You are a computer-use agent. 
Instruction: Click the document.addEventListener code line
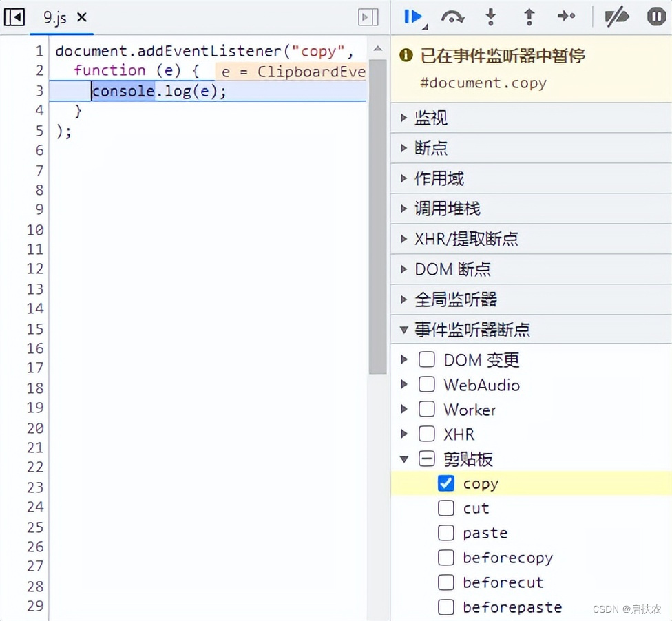(x=204, y=51)
